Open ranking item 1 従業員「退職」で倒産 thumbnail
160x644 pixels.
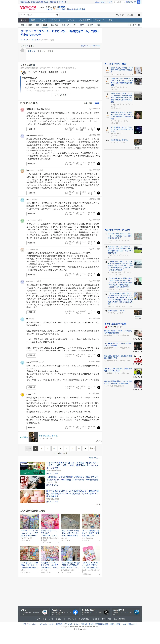click(138, 71)
